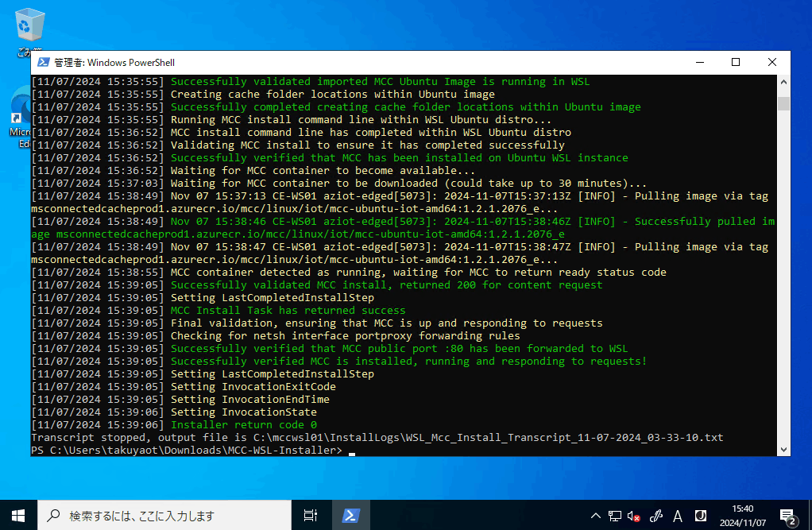This screenshot has height=530, width=812.
Task: Maximize the PowerShell window
Action: [736, 62]
